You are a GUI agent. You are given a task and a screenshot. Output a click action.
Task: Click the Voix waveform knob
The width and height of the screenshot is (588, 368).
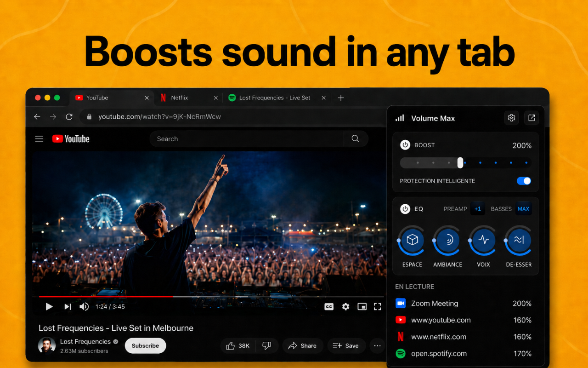[483, 240]
